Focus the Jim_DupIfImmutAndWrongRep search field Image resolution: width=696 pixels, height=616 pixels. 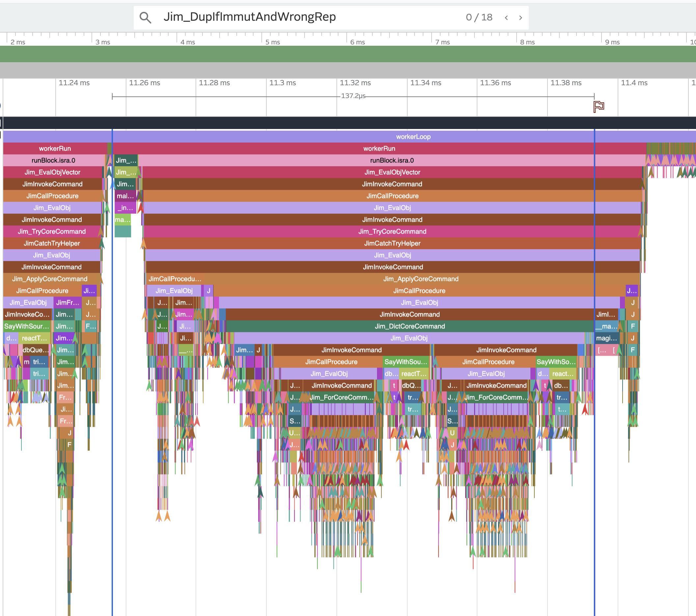pos(307,17)
